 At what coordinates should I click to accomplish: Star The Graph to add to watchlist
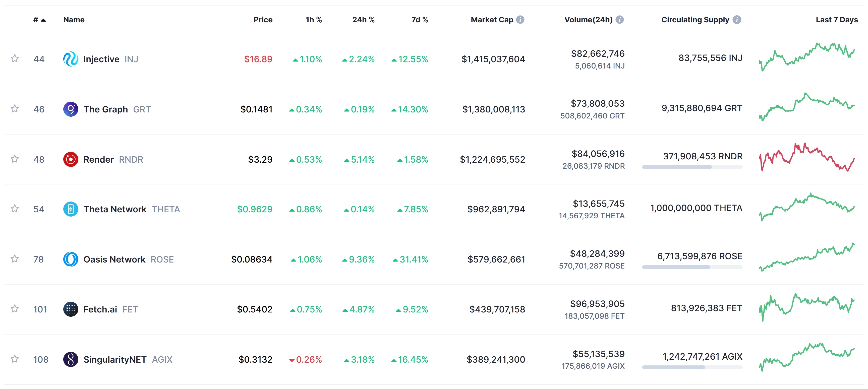(x=15, y=109)
